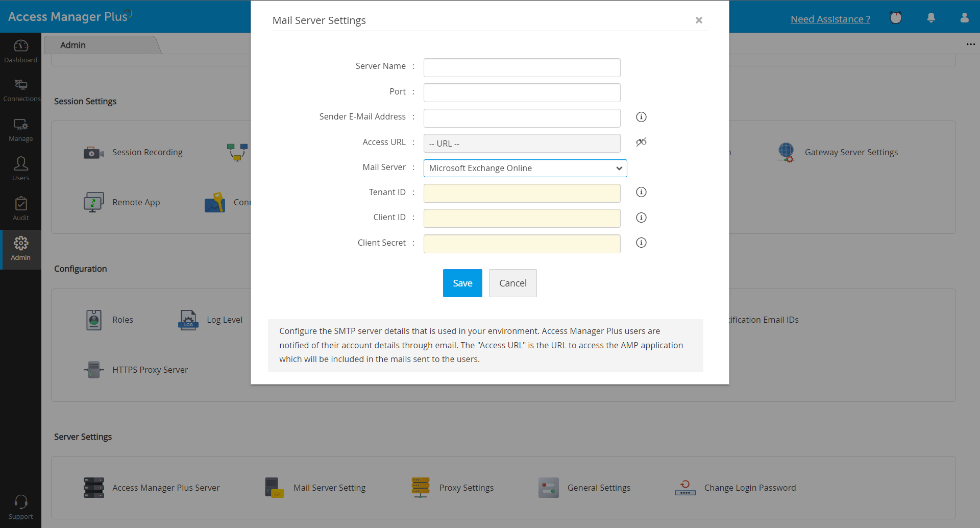Open the Need Assistance link
The width and height of the screenshot is (980, 528).
tap(830, 19)
